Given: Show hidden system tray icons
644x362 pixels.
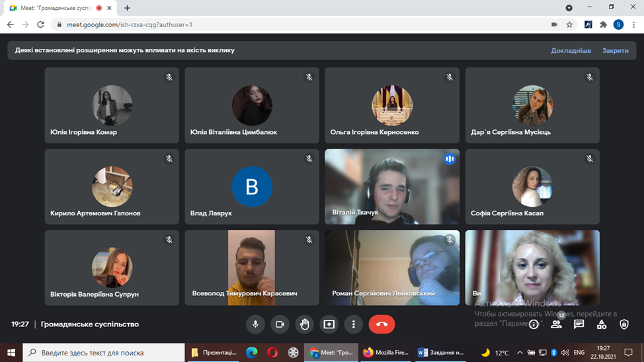Looking at the screenshot, I should coord(520,353).
